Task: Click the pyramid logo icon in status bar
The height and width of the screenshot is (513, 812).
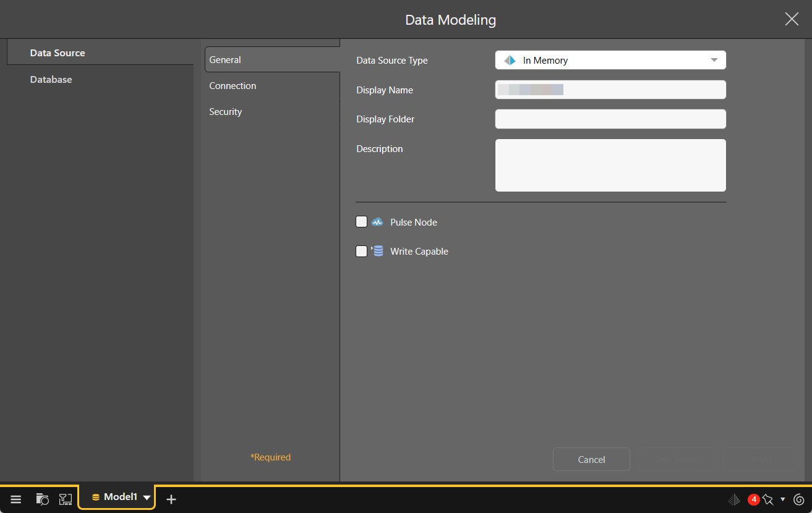Action: pos(734,499)
